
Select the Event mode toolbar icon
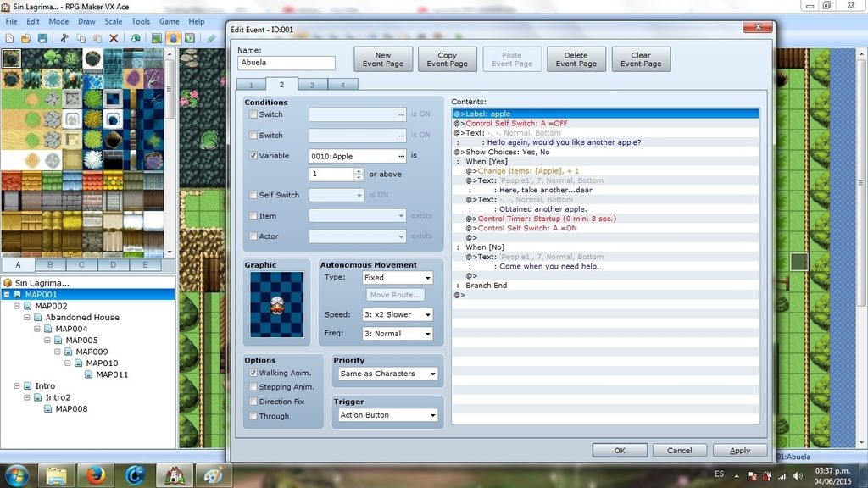tap(174, 38)
